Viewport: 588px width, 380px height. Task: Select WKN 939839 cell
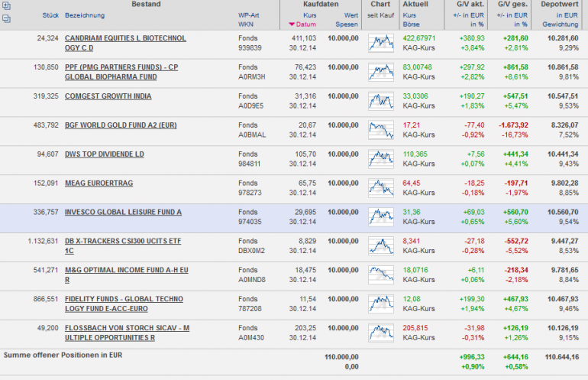[x=250, y=48]
